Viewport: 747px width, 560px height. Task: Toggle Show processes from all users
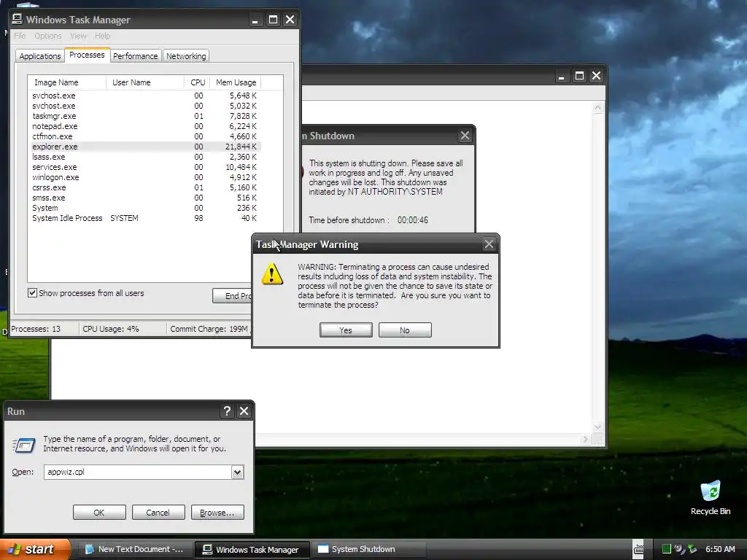[x=32, y=293]
